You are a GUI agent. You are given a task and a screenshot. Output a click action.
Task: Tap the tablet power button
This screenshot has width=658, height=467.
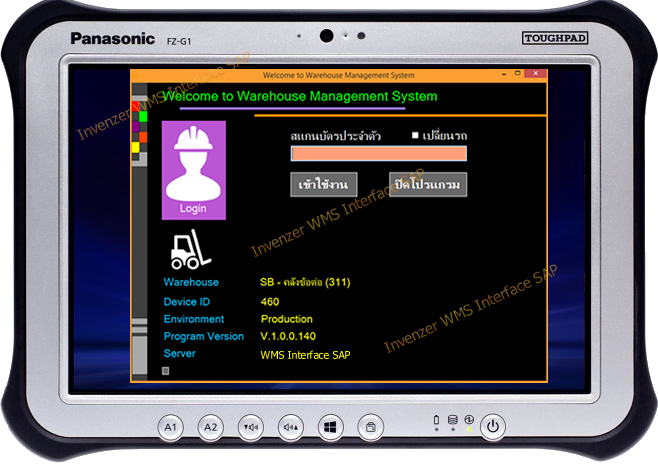coord(493,427)
